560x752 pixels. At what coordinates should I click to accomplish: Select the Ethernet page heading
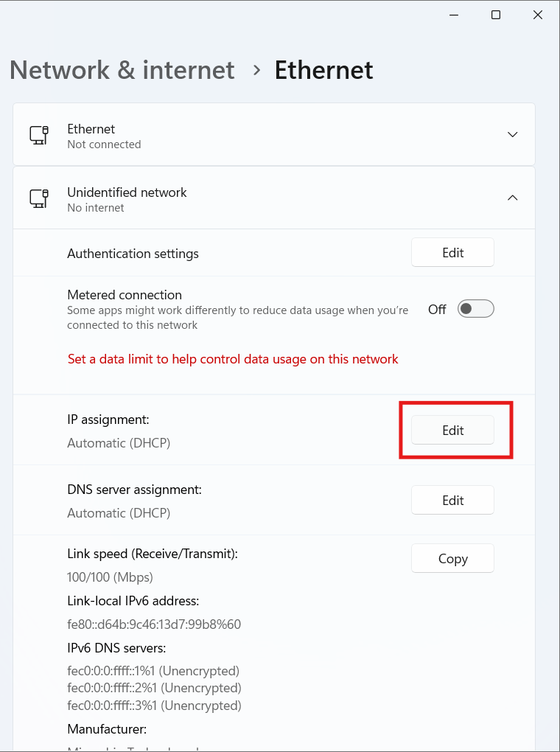[x=323, y=70]
